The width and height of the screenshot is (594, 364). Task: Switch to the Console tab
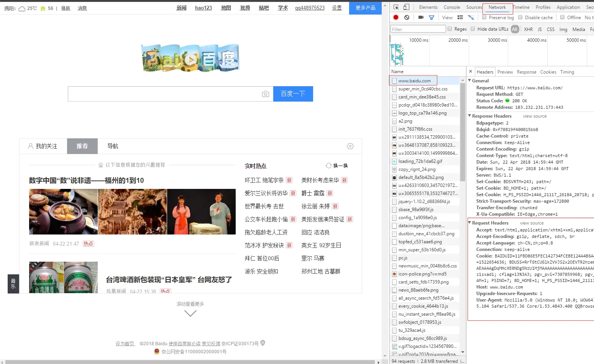(x=452, y=7)
